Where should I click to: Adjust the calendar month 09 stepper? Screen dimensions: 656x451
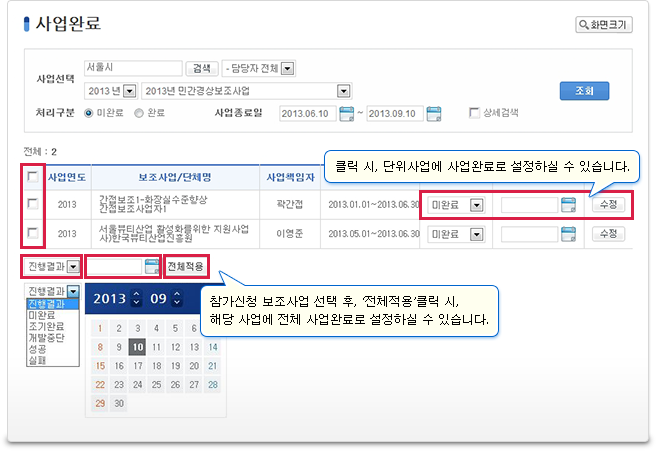coord(177,298)
